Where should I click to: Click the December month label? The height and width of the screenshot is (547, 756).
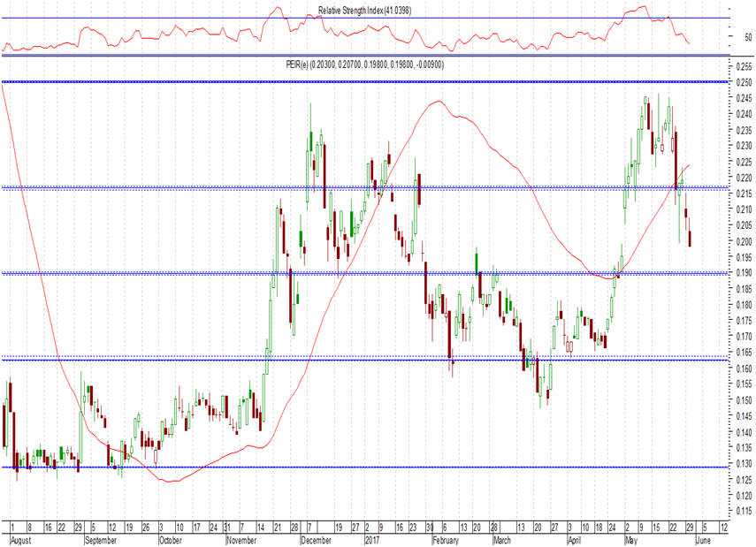point(315,538)
